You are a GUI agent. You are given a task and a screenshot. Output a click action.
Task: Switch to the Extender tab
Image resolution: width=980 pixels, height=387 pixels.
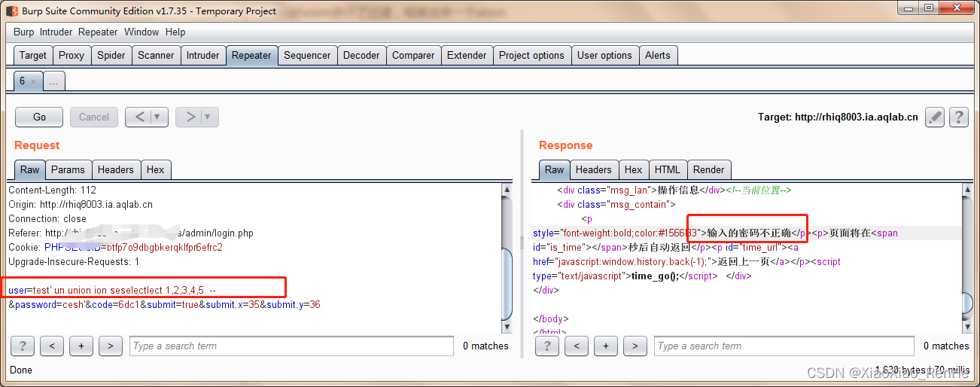[467, 55]
